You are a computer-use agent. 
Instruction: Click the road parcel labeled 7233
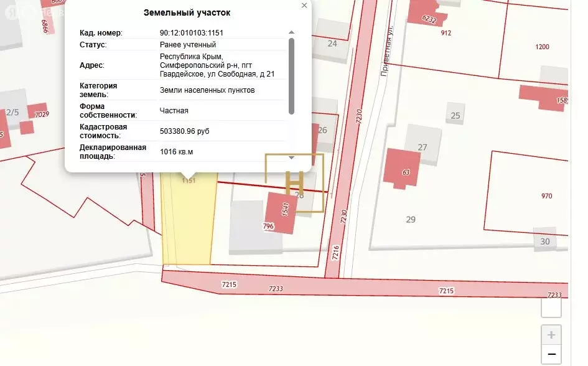click(276, 288)
